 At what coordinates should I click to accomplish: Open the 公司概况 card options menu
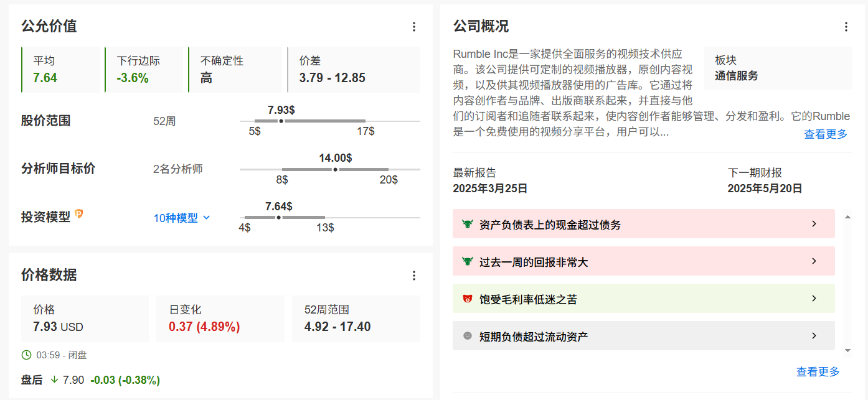(x=846, y=27)
